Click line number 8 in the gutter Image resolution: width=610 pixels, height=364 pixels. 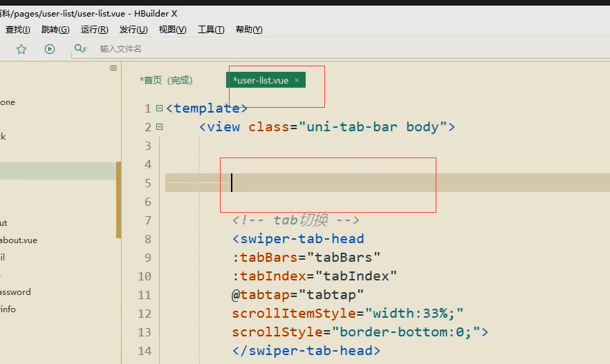(148, 239)
